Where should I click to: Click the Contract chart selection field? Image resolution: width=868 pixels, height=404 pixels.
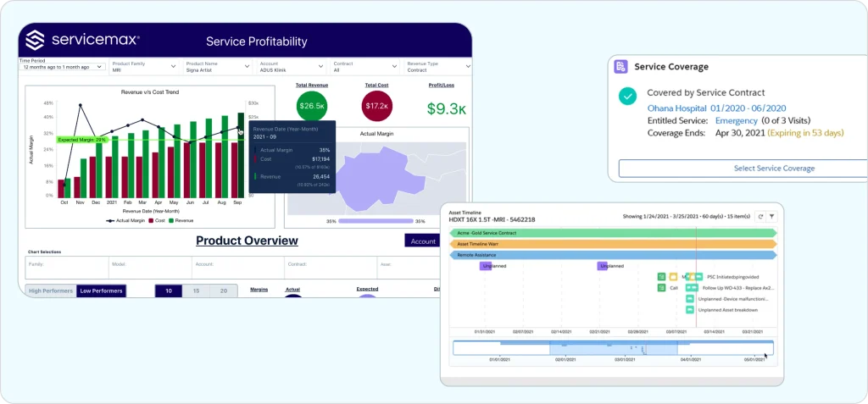pyautogui.click(x=331, y=268)
